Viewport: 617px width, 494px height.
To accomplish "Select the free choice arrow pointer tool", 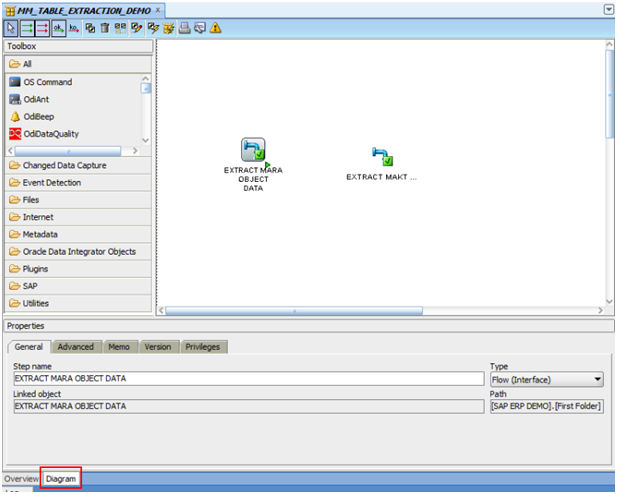I will coord(11,28).
